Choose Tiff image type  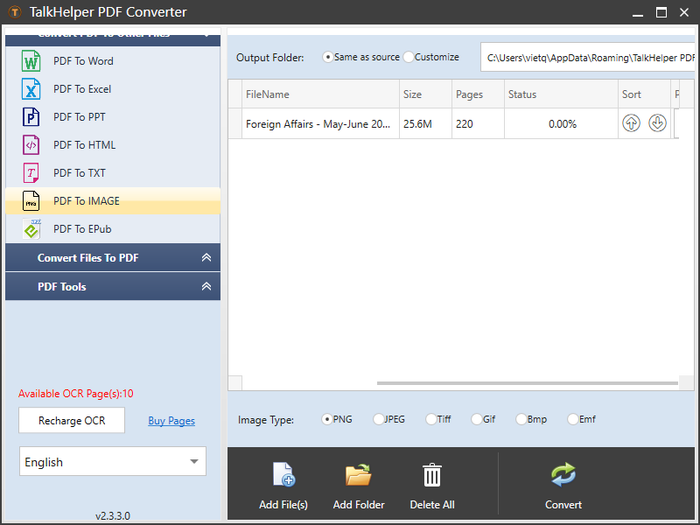(438, 419)
